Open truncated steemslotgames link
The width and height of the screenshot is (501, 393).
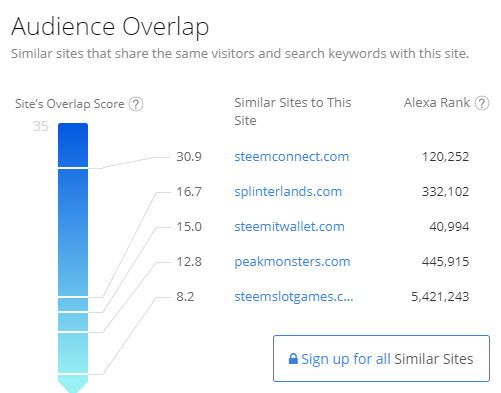(294, 297)
